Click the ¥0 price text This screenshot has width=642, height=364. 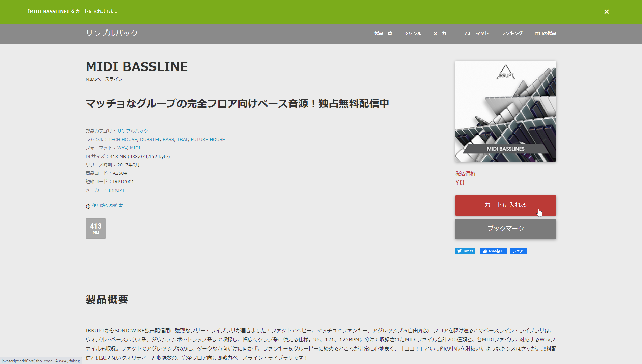[x=459, y=183]
